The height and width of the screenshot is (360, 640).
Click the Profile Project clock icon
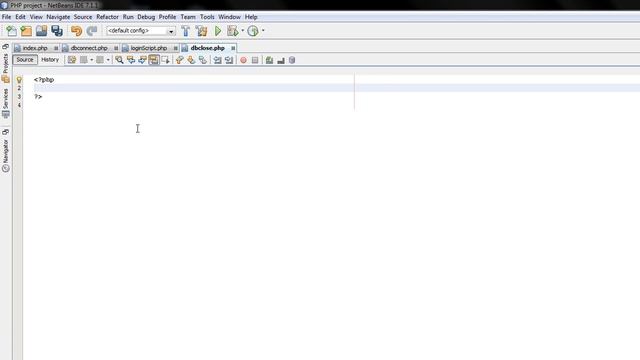(253, 31)
